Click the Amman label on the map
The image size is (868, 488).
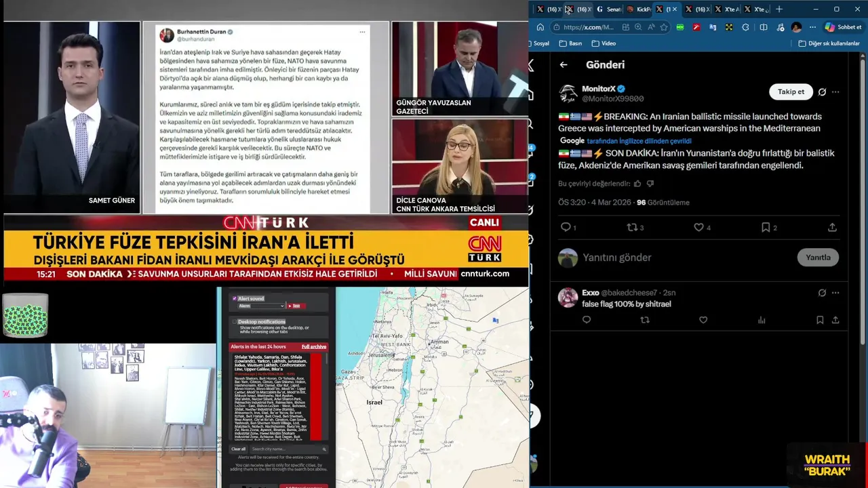tap(439, 342)
